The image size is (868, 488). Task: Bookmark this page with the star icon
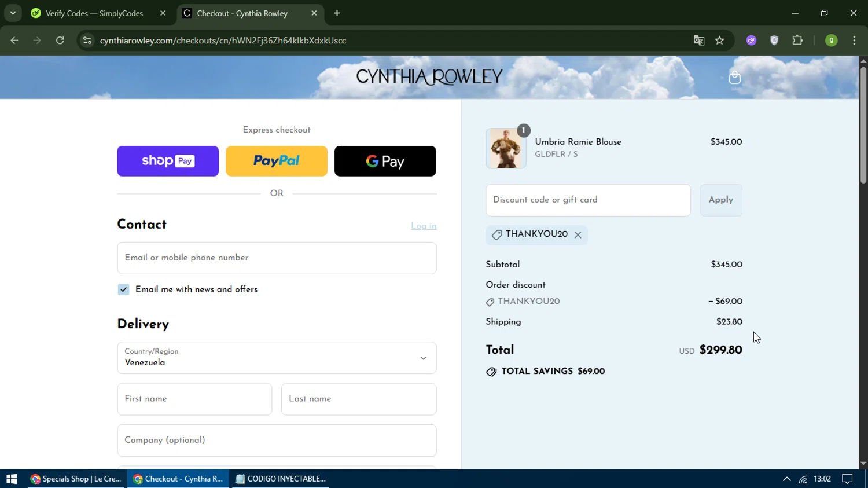tap(720, 41)
